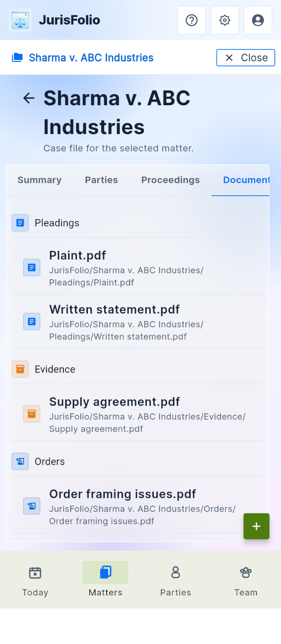Click the Evidence section heading

(x=55, y=369)
